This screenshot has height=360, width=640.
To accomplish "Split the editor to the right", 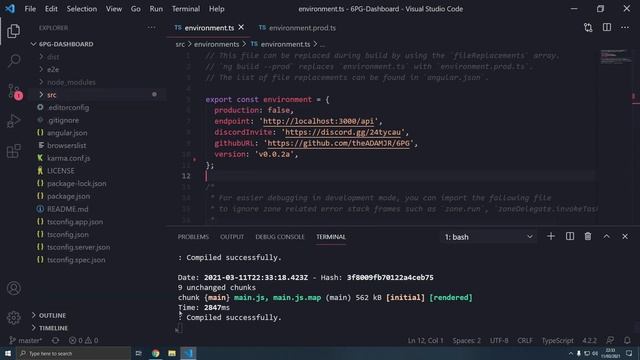I will click(607, 27).
